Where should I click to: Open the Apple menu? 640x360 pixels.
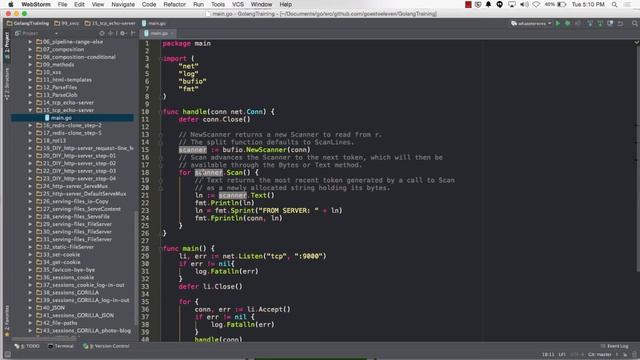click(11, 4)
